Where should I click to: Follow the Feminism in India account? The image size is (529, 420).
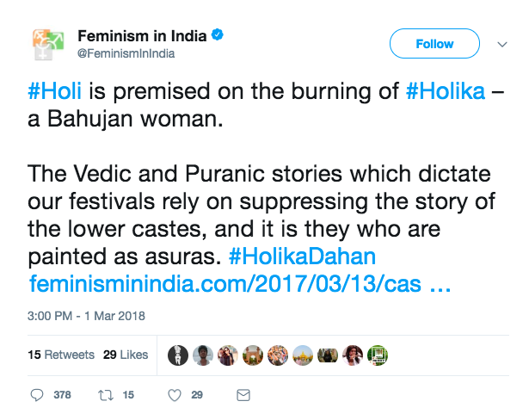434,44
